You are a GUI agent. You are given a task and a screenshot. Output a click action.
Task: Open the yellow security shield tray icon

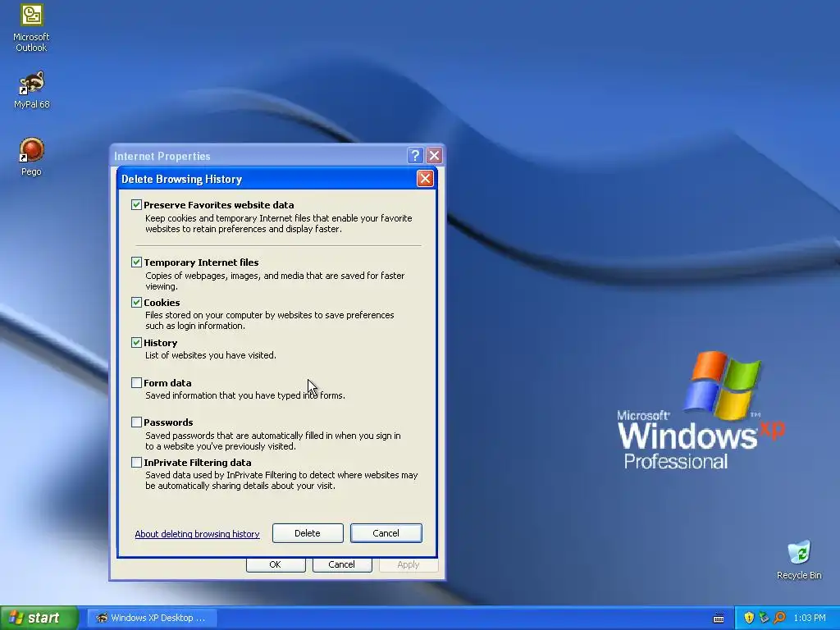click(x=748, y=619)
